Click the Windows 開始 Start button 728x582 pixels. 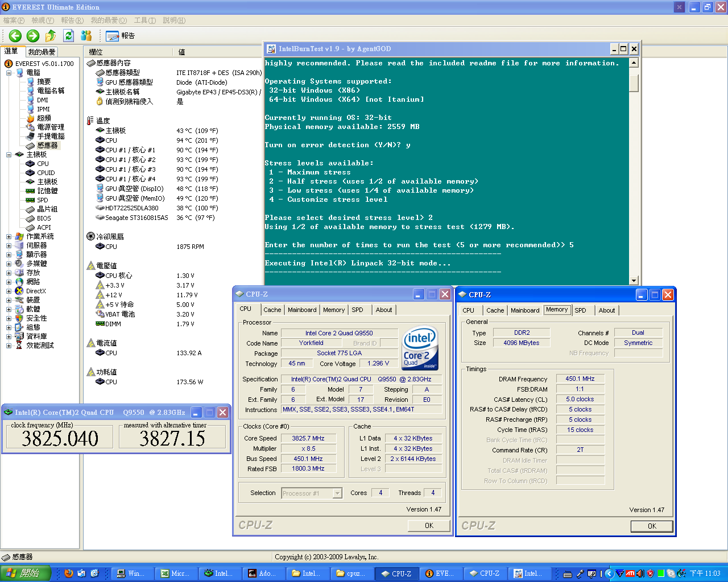coord(26,573)
